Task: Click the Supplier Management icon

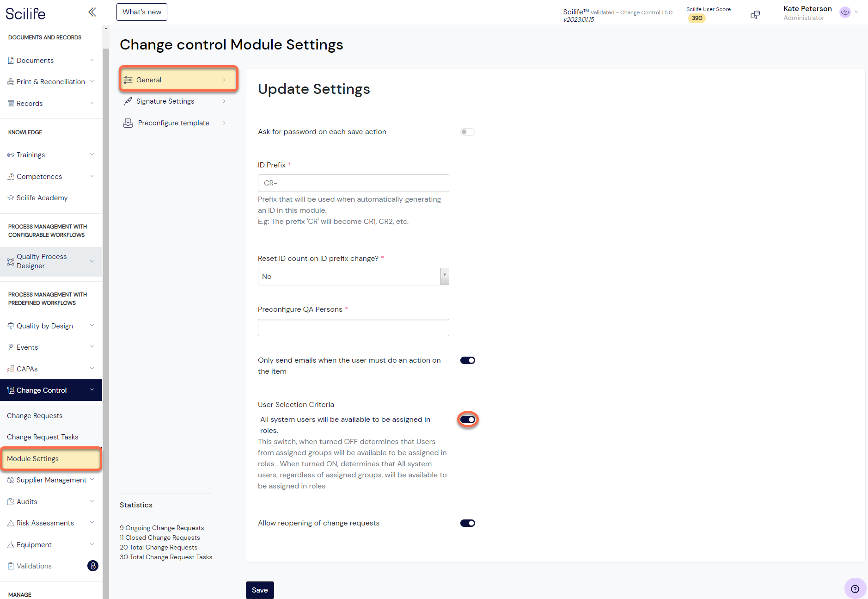Action: 11,480
